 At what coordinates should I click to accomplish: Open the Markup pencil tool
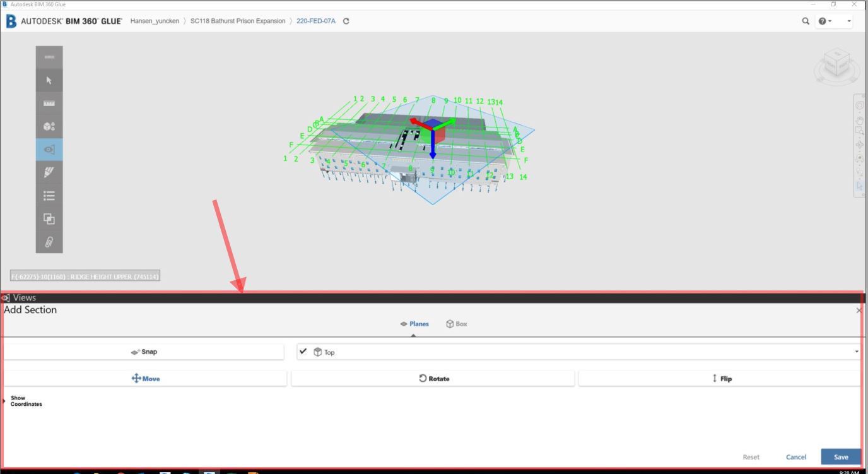point(49,172)
